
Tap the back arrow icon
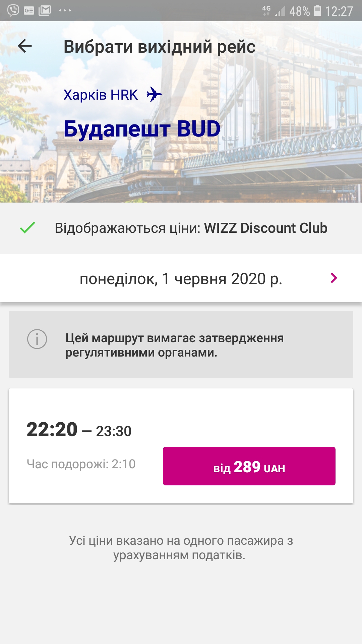tap(25, 46)
